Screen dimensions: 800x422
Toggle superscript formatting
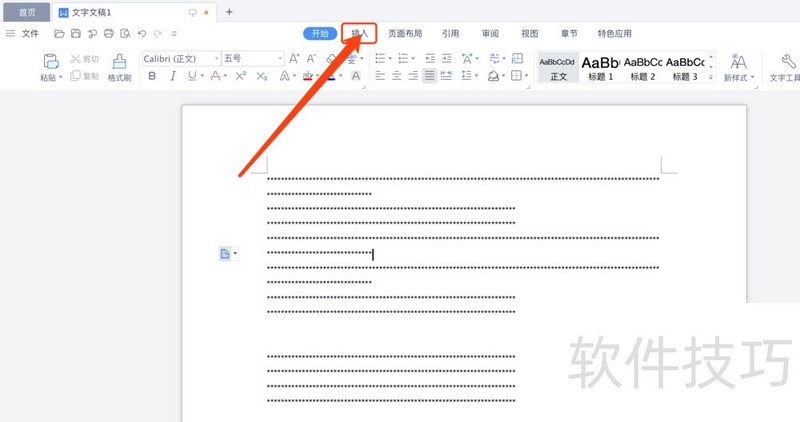click(240, 76)
